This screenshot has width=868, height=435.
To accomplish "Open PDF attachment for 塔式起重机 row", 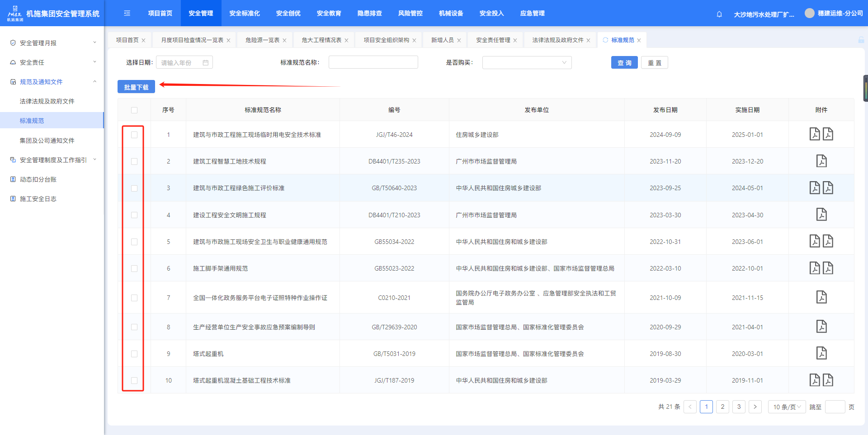I will [821, 353].
